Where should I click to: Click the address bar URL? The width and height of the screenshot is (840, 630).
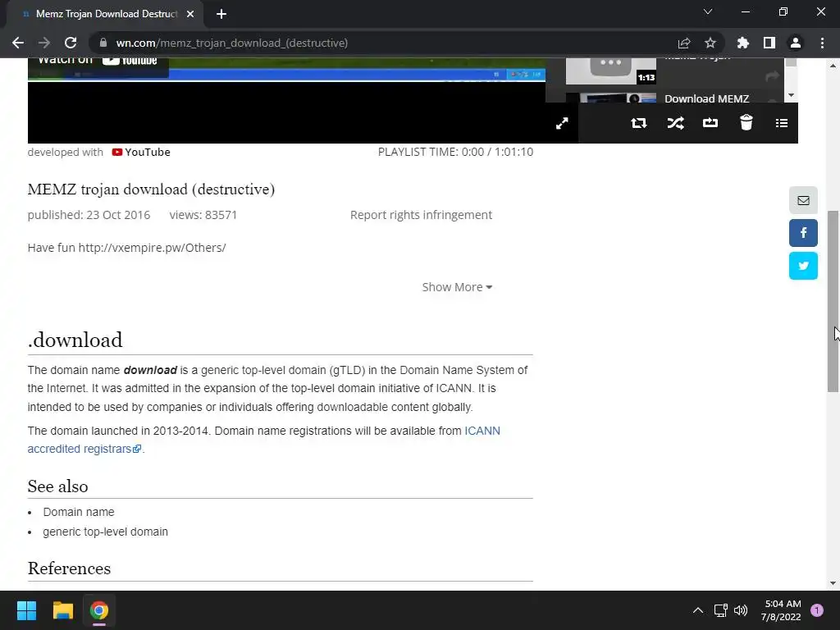[232, 43]
